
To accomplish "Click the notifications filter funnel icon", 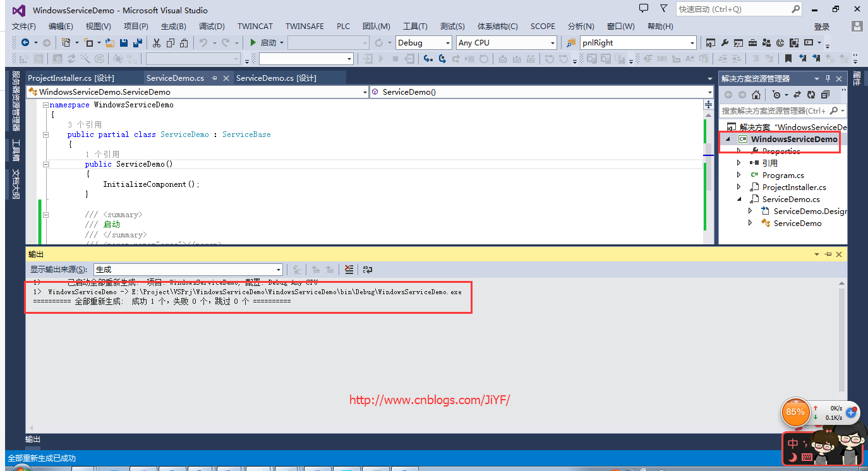I will 663,8.
